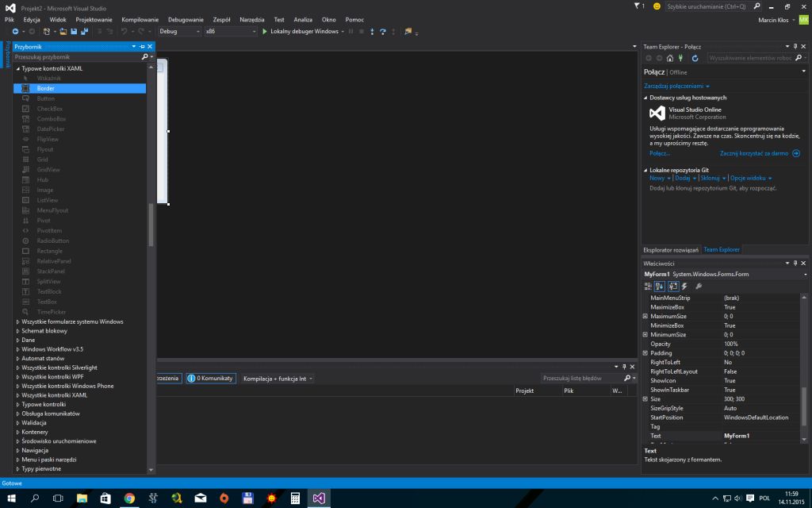Refresh the Team Explorer connections
The height and width of the screenshot is (508, 812).
coord(695,58)
